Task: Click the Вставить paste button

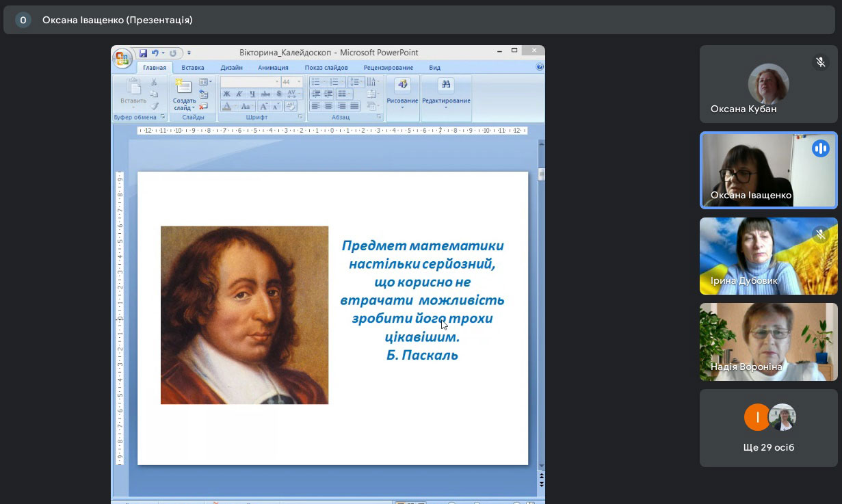Action: [x=133, y=94]
